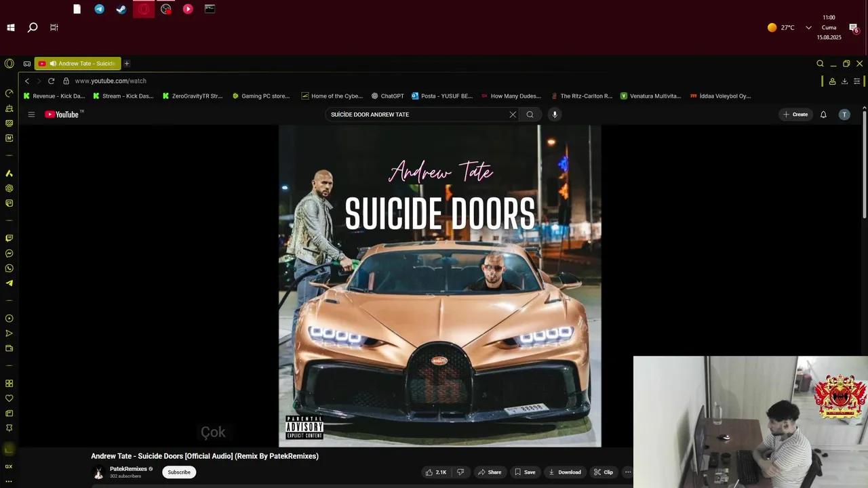Clear the YouTube search text with X
The height and width of the screenshot is (488, 868).
click(513, 115)
